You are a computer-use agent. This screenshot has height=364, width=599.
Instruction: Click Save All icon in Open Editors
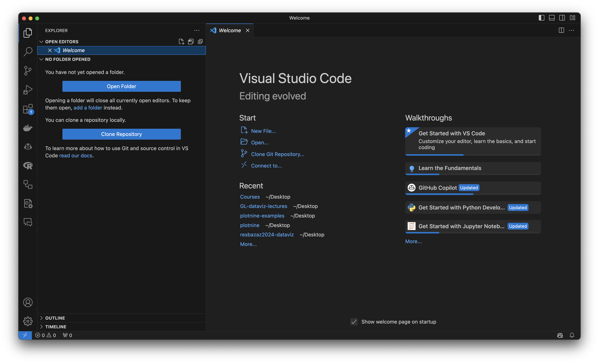[191, 42]
